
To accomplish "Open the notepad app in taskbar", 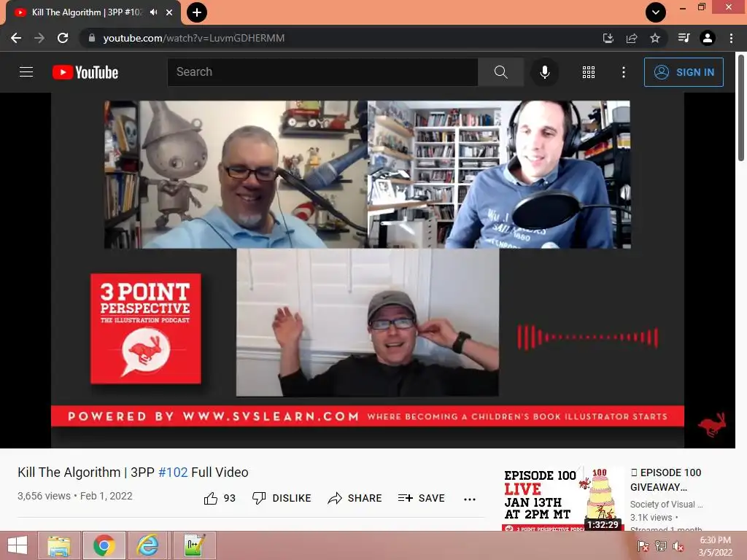I will click(194, 545).
